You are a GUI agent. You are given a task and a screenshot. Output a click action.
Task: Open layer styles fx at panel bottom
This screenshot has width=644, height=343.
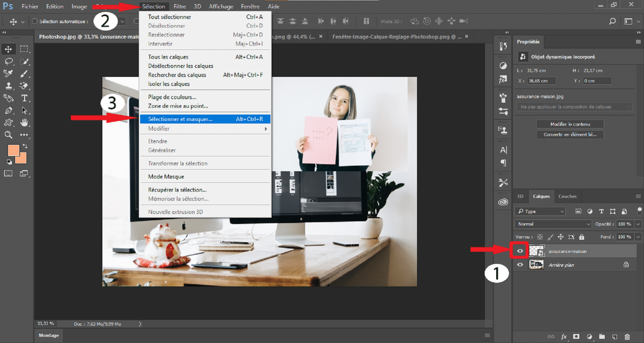click(564, 337)
